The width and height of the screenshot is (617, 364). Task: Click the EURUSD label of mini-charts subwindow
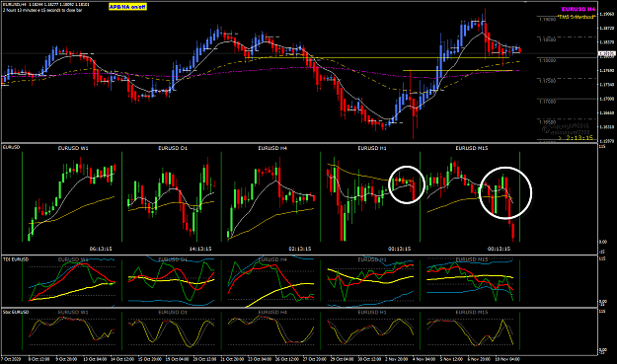tap(11, 147)
